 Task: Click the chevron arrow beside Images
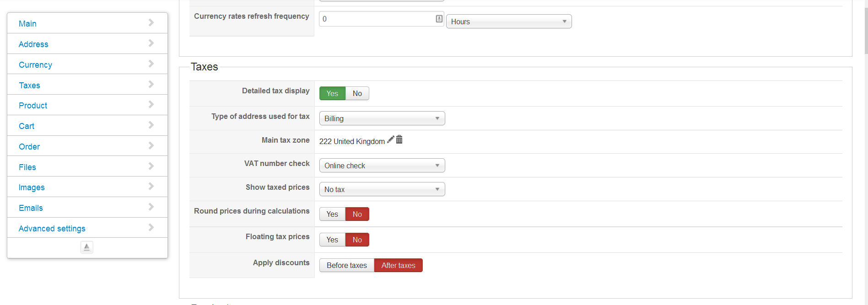click(x=151, y=187)
